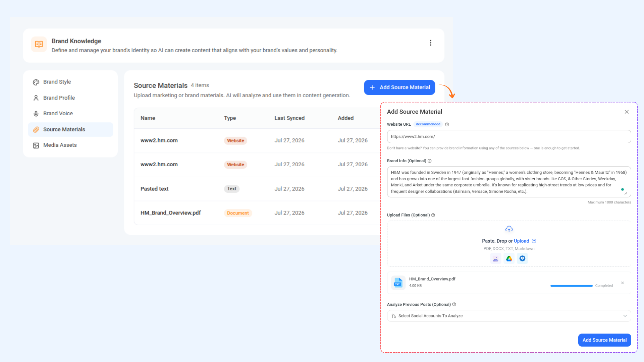Viewport: 644px width, 362px height.
Task: Click the Source Materials paperclip icon
Action: [36, 129]
